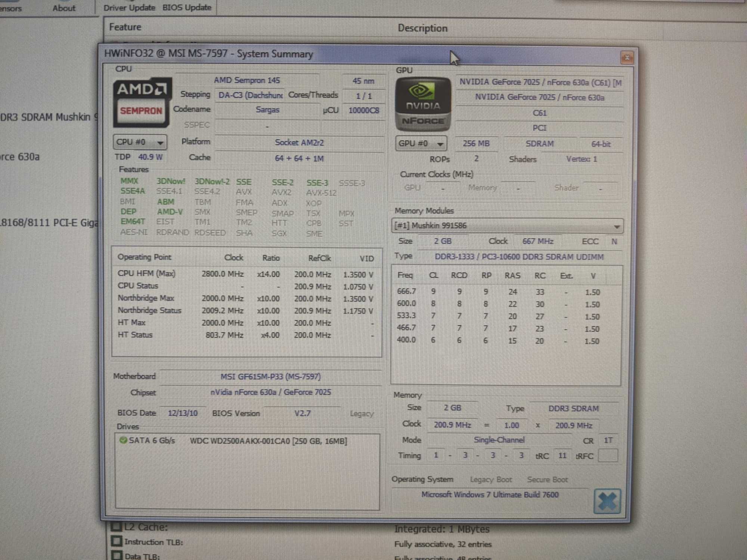Close System Summary via the title bar X
Viewport: 747px width, 560px height.
coord(627,58)
